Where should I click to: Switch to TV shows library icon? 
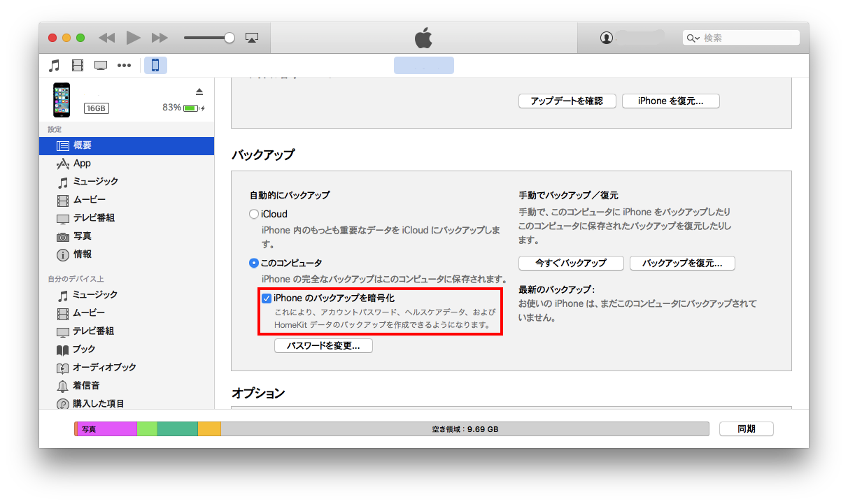[101, 66]
